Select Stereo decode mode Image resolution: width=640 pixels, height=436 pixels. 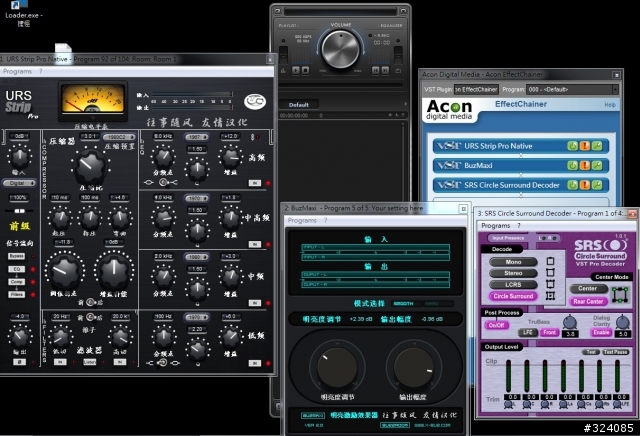point(513,273)
